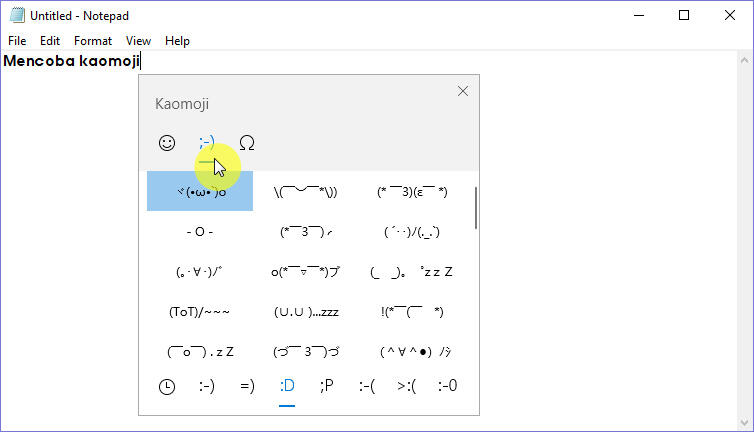Insert the (*￣3￣)╭ kaomoji
This screenshot has width=754, height=432.
pyautogui.click(x=306, y=232)
